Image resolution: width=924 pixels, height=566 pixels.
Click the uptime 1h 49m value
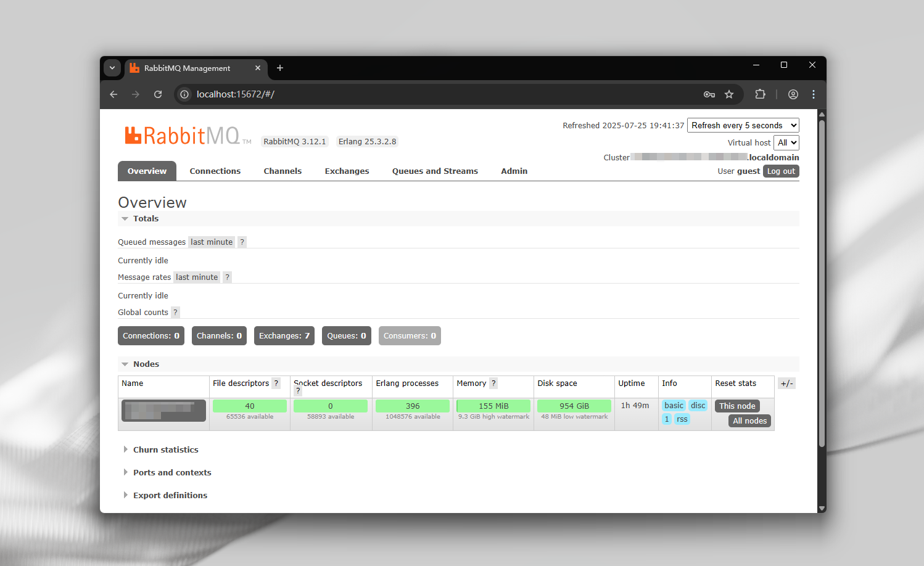635,406
